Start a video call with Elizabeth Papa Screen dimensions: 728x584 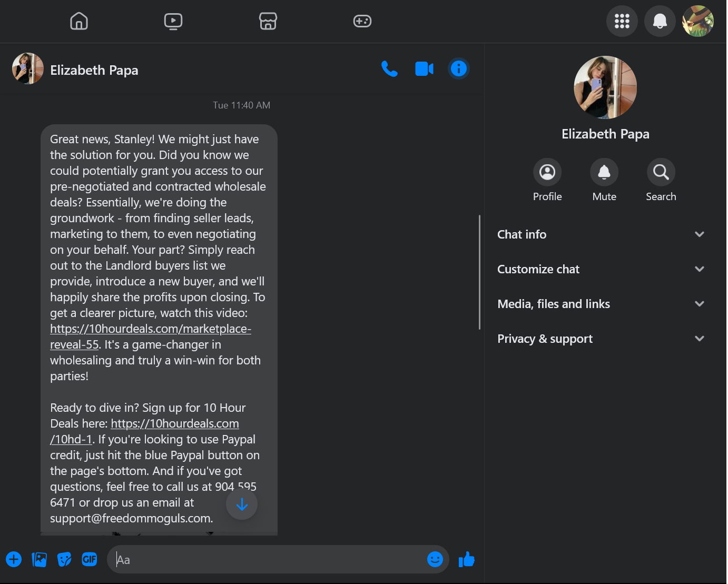coord(424,69)
